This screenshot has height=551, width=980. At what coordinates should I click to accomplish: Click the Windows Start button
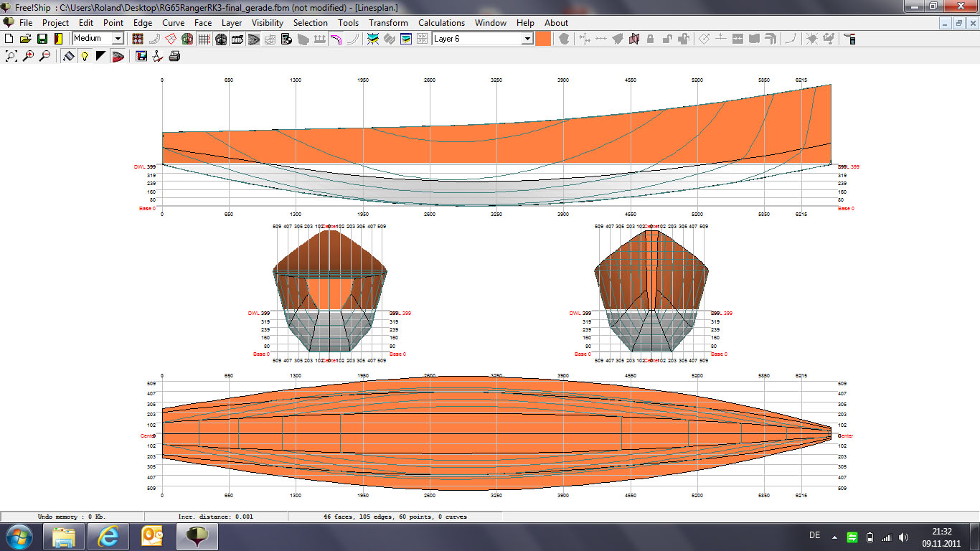19,536
